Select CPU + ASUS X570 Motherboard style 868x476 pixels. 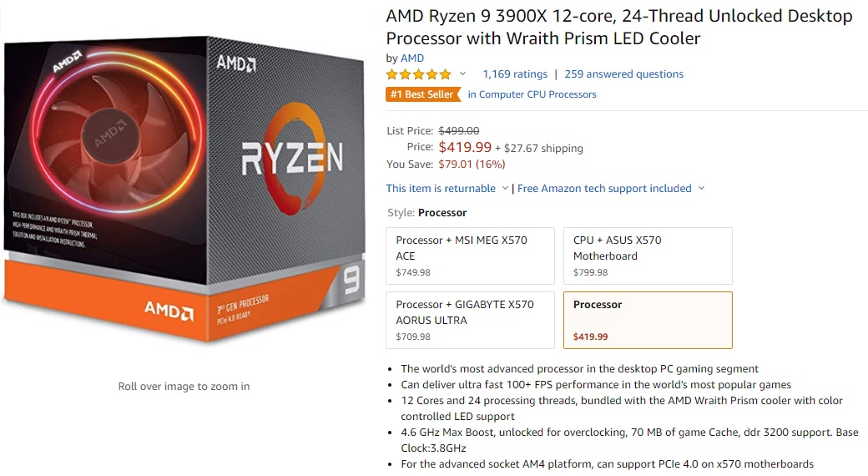point(648,256)
